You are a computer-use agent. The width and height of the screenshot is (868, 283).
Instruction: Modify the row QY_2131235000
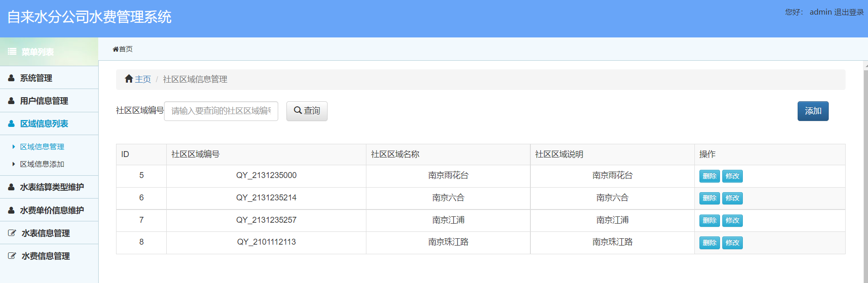click(732, 176)
